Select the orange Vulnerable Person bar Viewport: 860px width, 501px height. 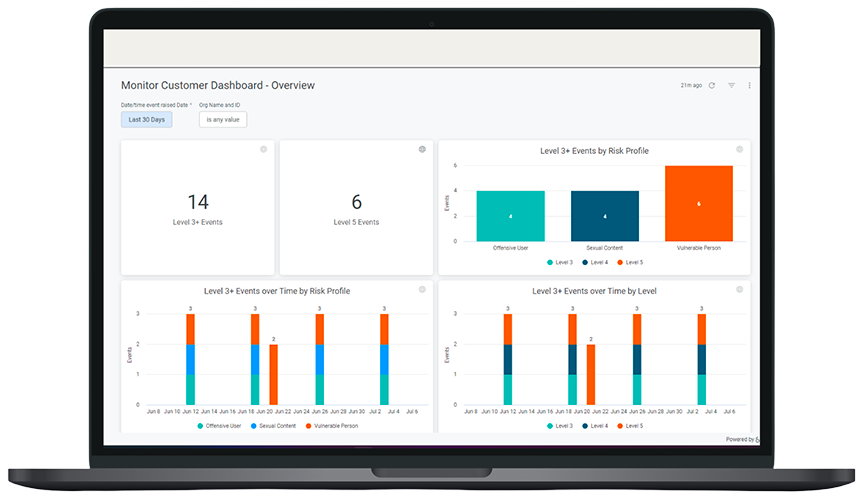[698, 204]
